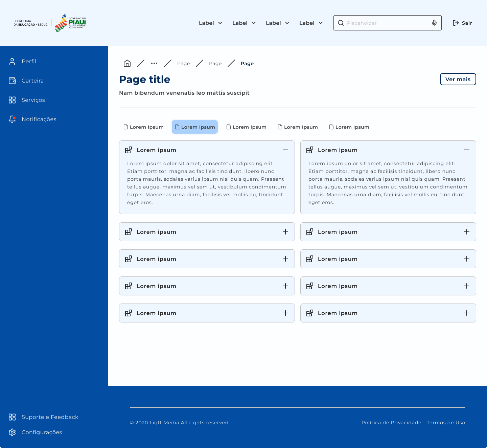Click the Suporte e Feedback grid icon
Screen dimensions: 487x448
pos(12,417)
